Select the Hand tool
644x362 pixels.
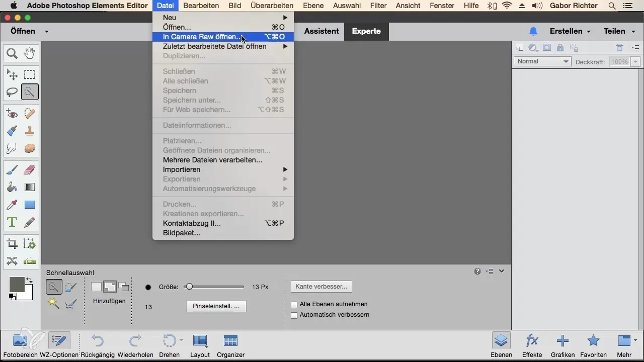click(30, 53)
